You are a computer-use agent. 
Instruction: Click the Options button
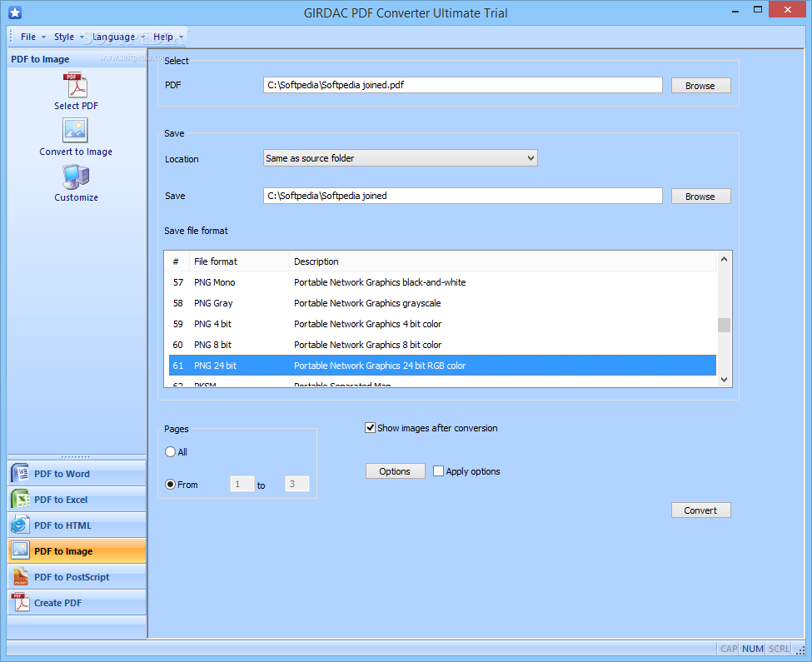(x=395, y=471)
